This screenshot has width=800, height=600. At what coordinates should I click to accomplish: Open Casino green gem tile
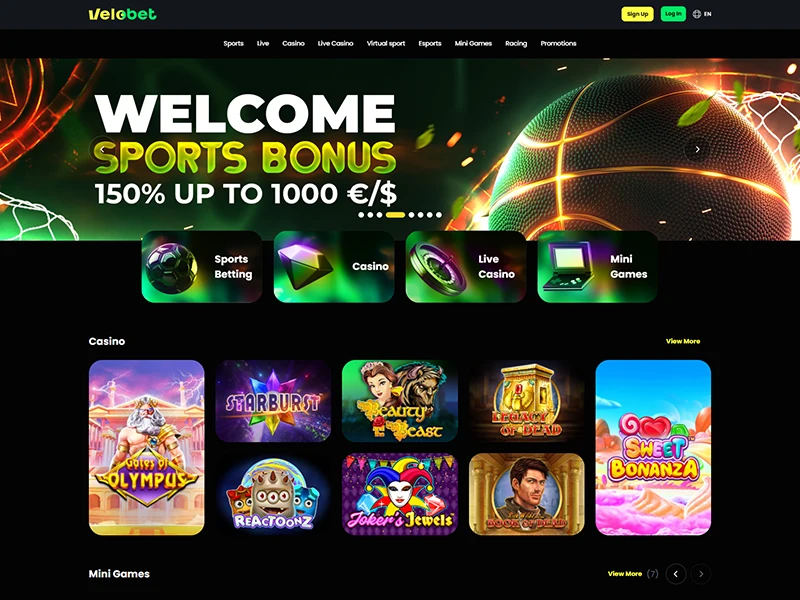(x=334, y=267)
